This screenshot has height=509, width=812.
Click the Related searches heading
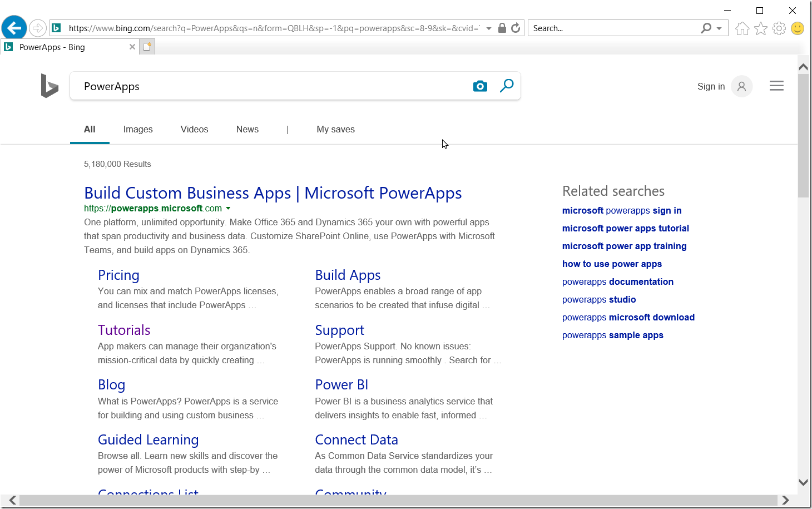coord(613,191)
